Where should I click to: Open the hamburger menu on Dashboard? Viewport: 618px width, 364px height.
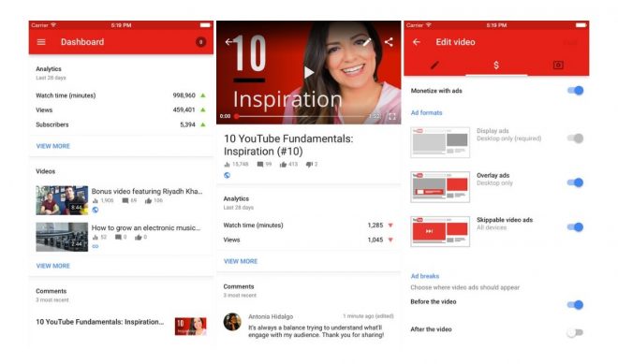[41, 42]
